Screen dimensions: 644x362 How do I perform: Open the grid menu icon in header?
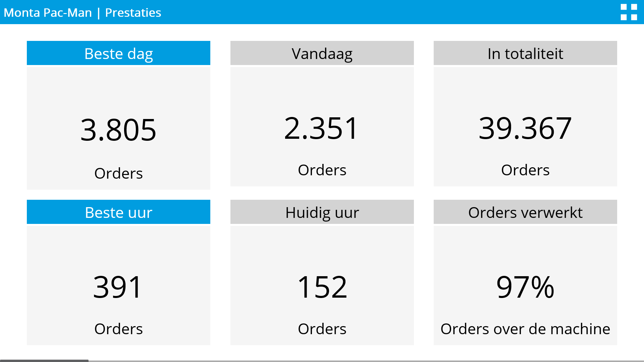(x=629, y=12)
